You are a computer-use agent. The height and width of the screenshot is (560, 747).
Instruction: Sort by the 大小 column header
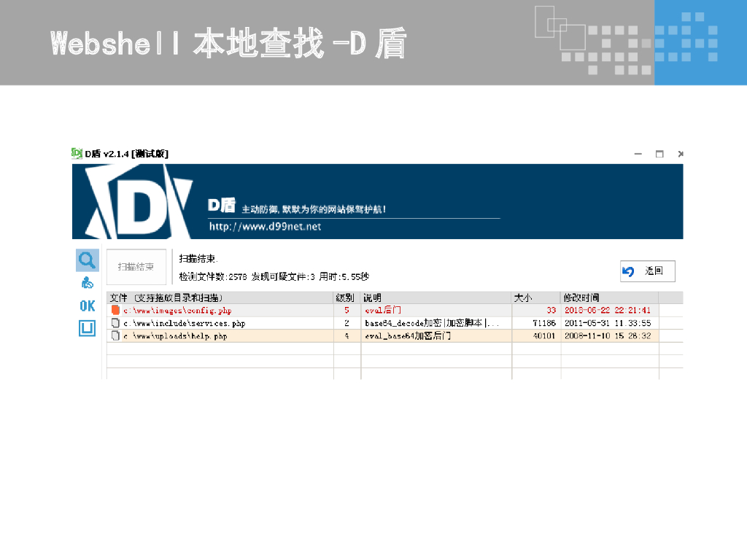(536, 297)
